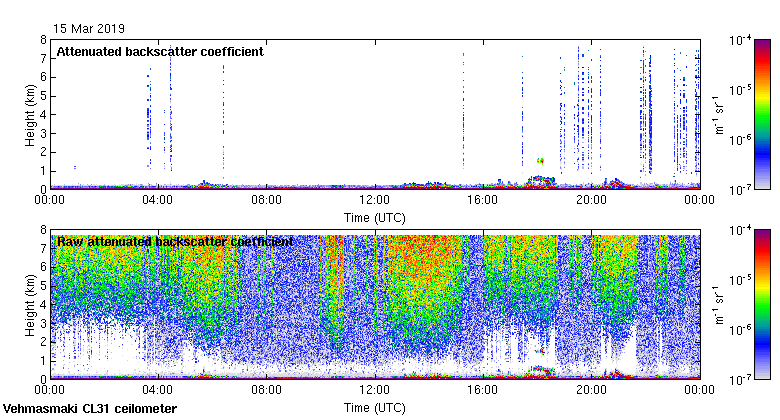Click the 16:00 tick under the bottom plot
780x420 pixels.
coord(483,390)
